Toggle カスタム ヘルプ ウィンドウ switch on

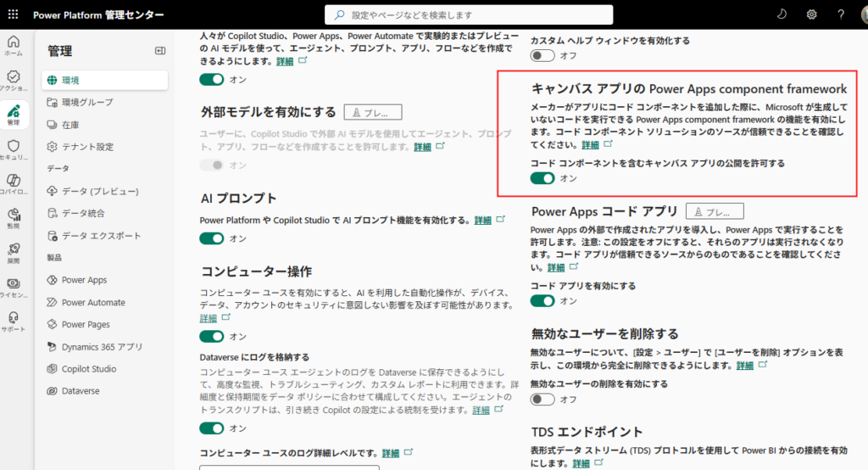click(542, 55)
